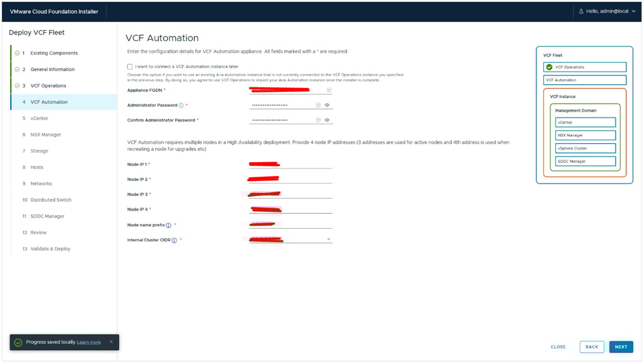Image resolution: width=644 pixels, height=364 pixels.
Task: Click the Node IP 3 input field
Action: pos(291,194)
